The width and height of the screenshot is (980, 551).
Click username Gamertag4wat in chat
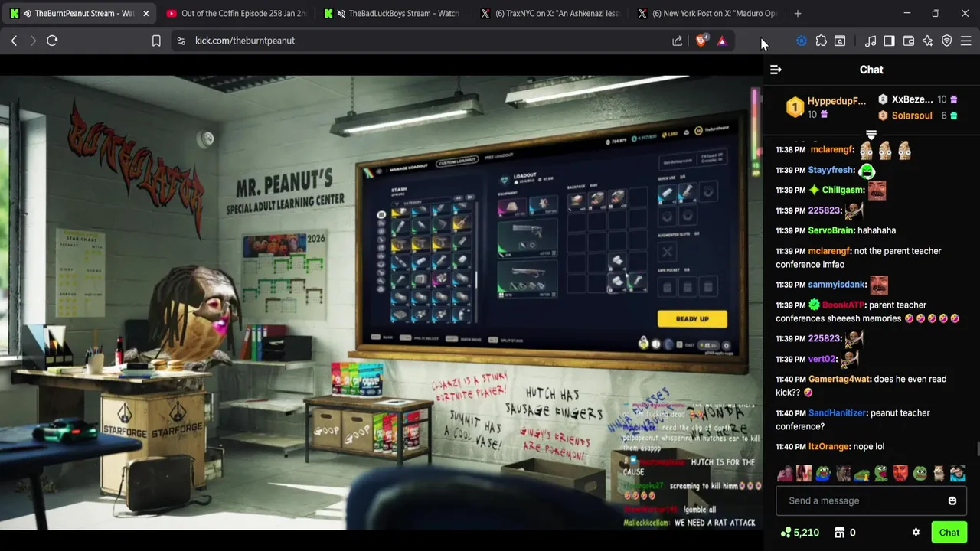tap(839, 379)
